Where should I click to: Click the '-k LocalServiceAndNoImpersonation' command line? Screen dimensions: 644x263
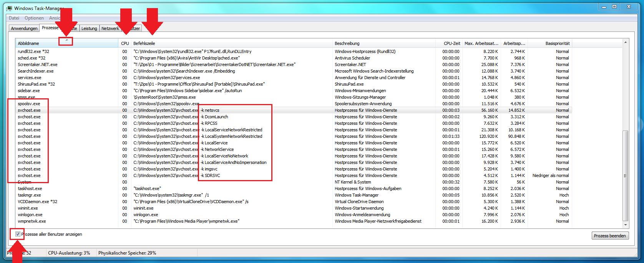click(234, 162)
